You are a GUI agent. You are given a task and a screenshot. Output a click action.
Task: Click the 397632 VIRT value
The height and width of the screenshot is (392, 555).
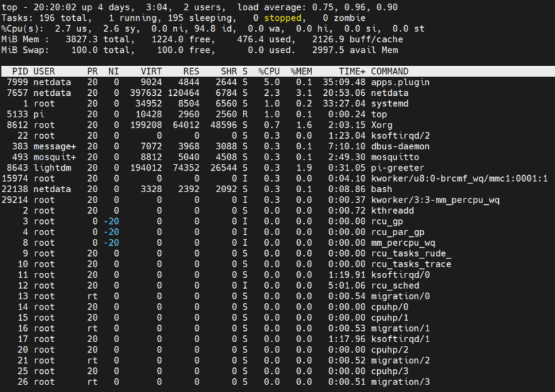click(146, 93)
